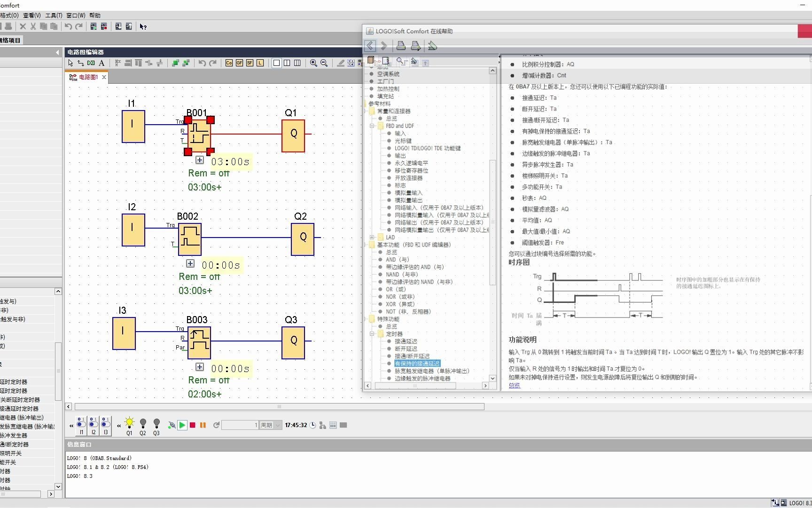This screenshot has height=508, width=812.
Task: Select 网络输入 in help tree
Action: click(439, 208)
